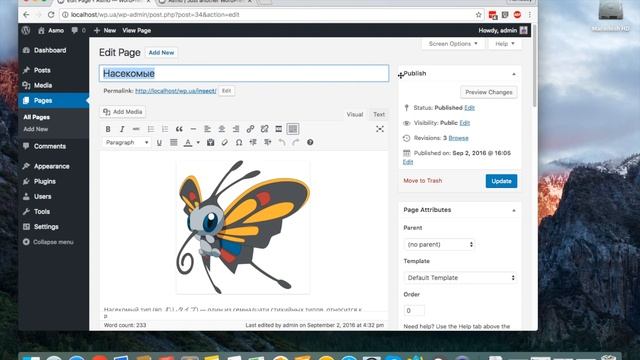Align text center
This screenshot has height=360, width=640.
[222, 129]
